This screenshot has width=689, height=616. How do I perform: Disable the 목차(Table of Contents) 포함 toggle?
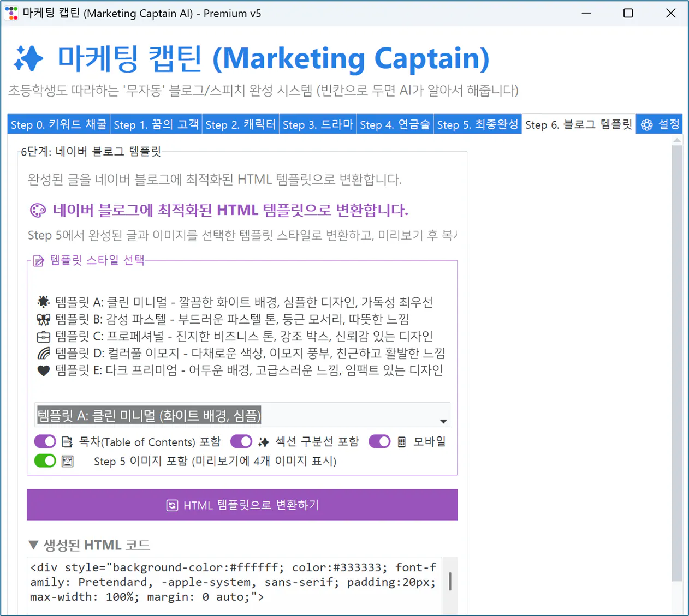tap(45, 441)
